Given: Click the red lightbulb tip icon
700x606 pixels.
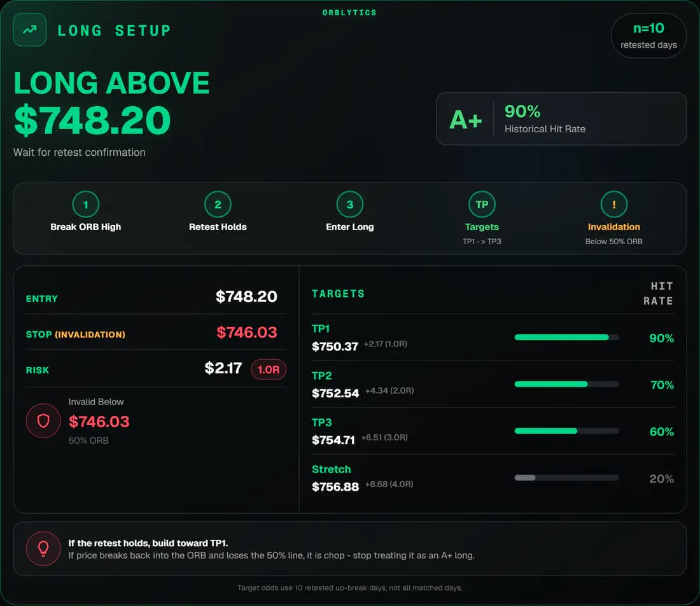Looking at the screenshot, I should 43,548.
